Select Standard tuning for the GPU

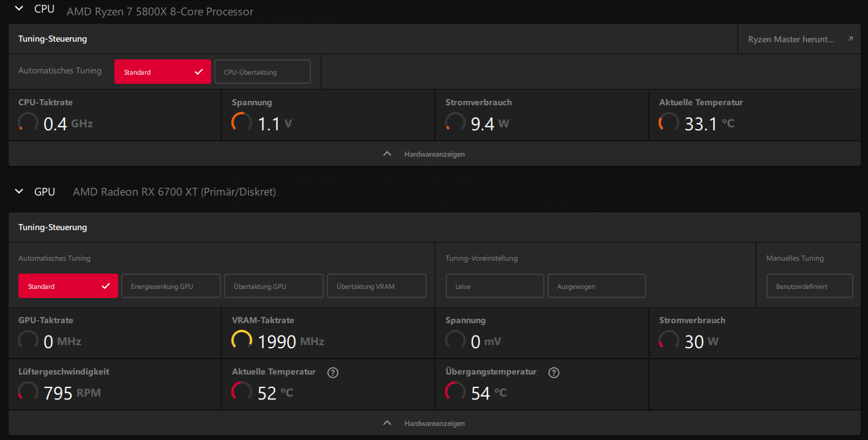[68, 286]
